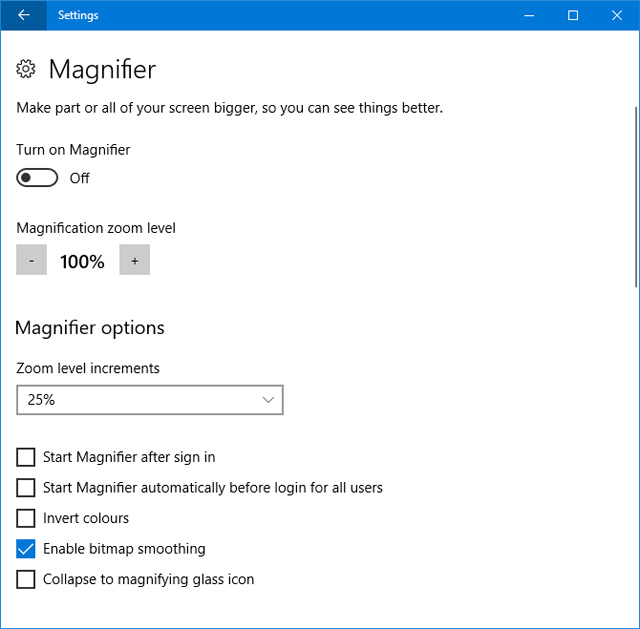The width and height of the screenshot is (640, 629).
Task: Click the 100% zoom level value
Action: pos(82,261)
